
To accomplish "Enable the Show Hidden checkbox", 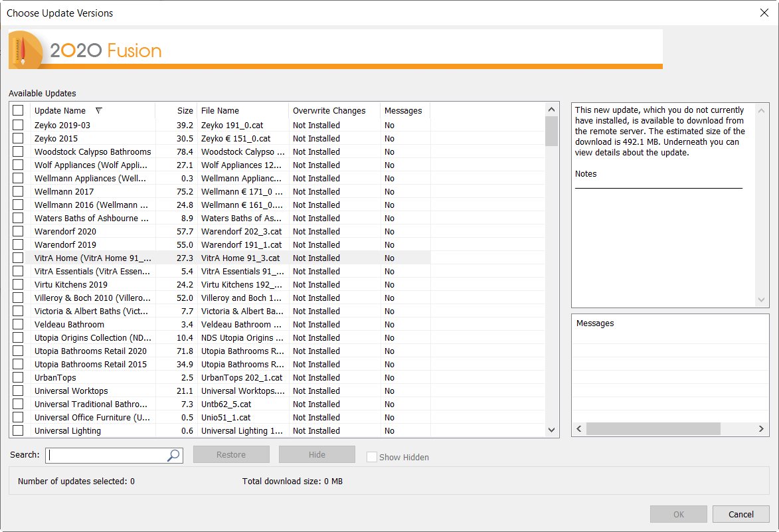I will pos(372,457).
